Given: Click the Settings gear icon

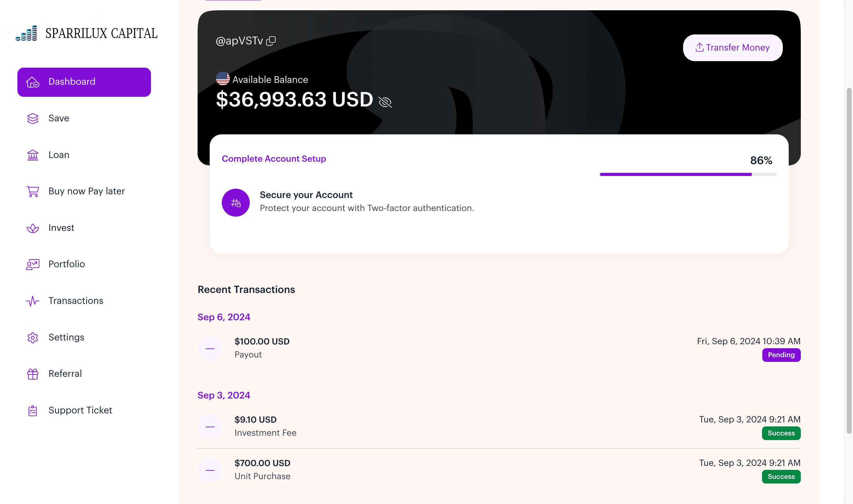Looking at the screenshot, I should pyautogui.click(x=33, y=338).
